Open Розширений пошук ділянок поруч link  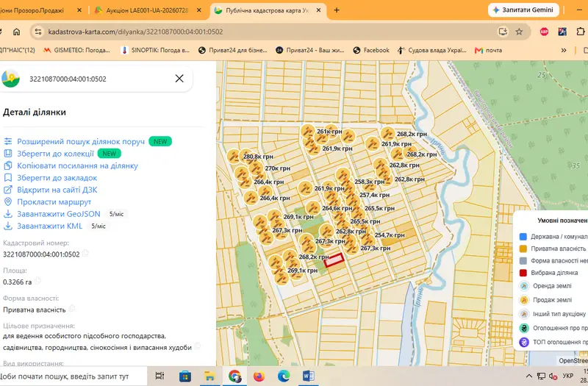click(x=81, y=141)
